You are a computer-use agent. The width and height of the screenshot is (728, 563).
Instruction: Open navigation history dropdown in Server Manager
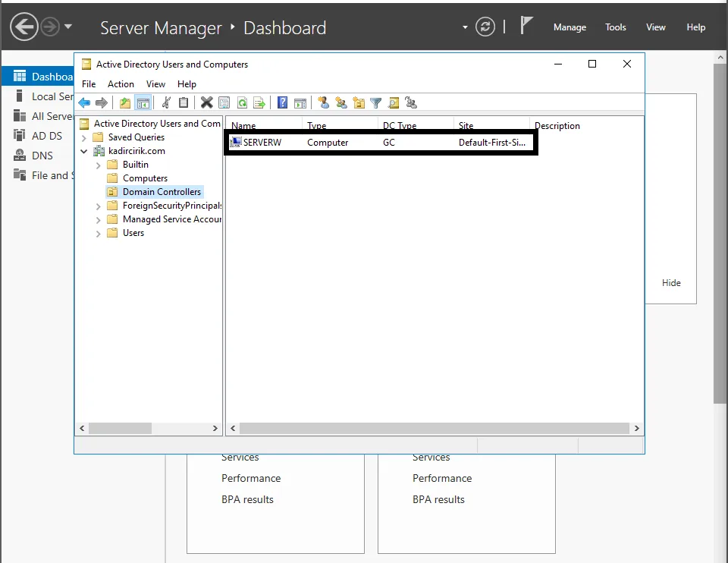pyautogui.click(x=68, y=27)
